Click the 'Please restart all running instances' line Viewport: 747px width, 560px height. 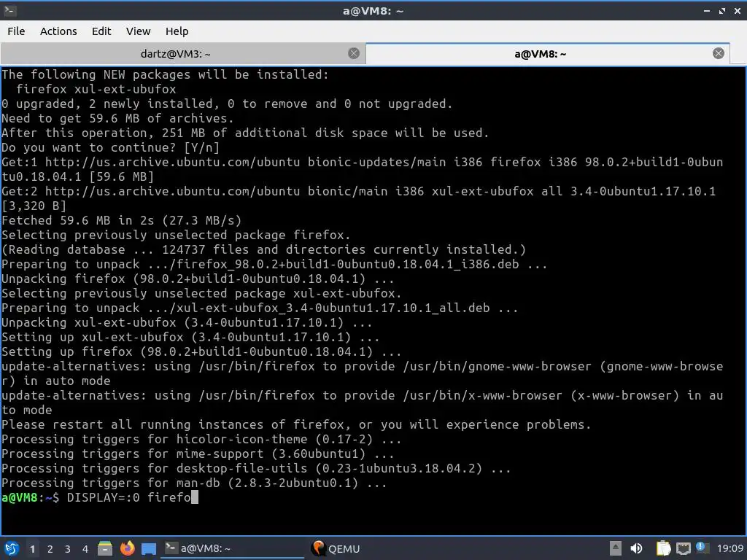pos(296,425)
